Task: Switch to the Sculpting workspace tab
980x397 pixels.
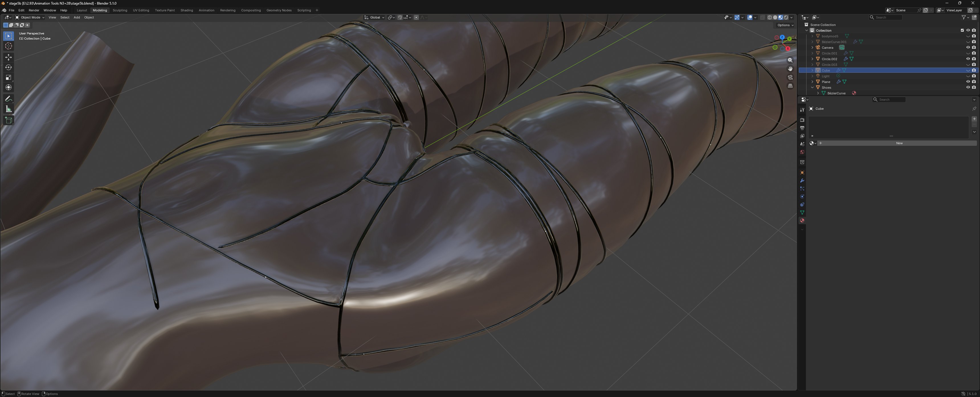Action: point(120,10)
